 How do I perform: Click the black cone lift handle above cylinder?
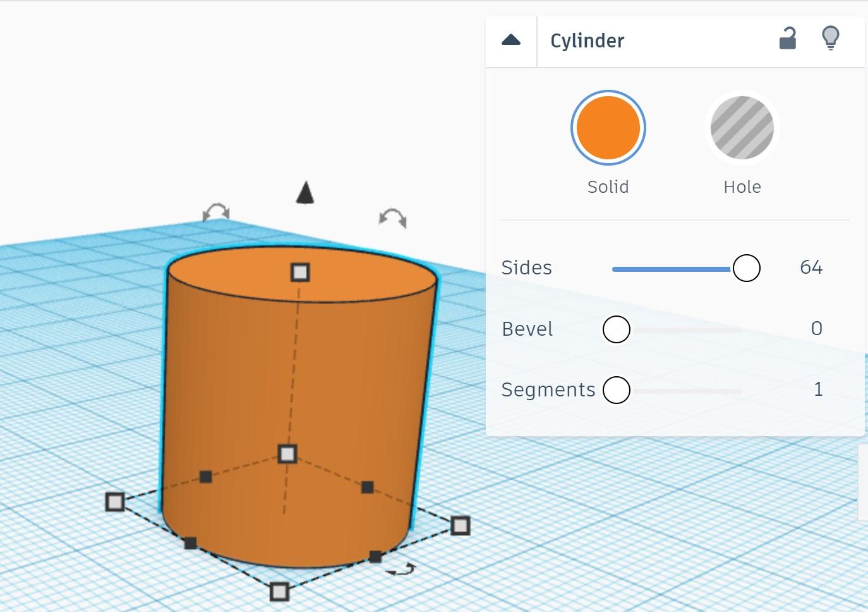point(305,193)
